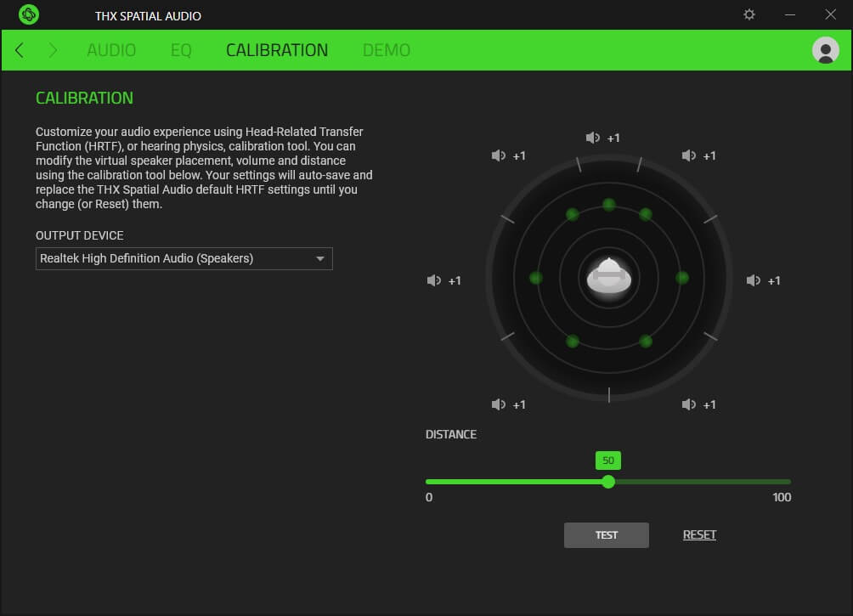Switch to the EQ tab

pos(181,50)
